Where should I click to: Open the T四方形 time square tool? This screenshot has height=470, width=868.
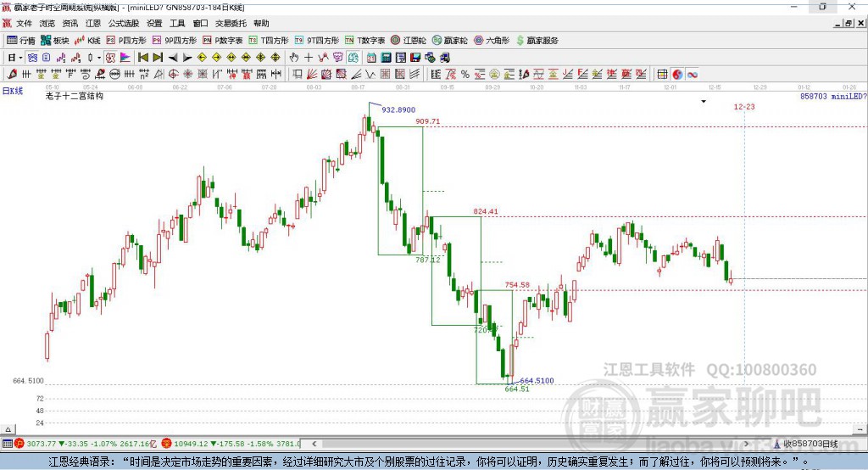pyautogui.click(x=269, y=41)
